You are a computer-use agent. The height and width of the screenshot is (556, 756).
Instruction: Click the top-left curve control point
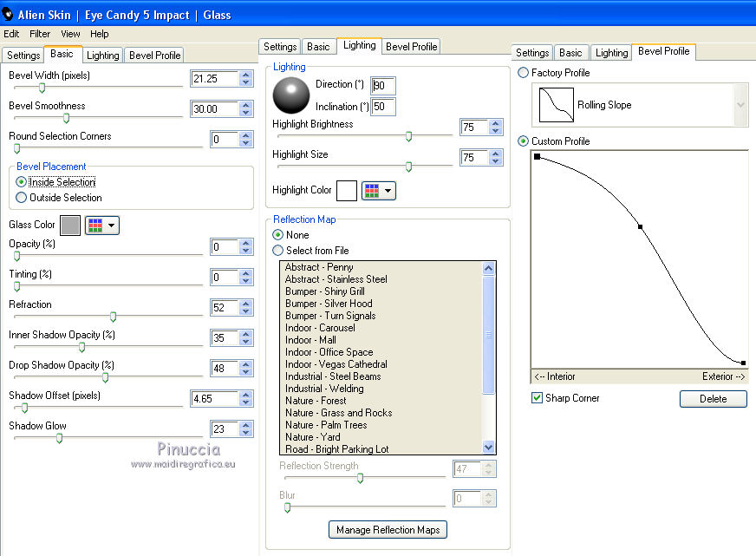point(538,156)
